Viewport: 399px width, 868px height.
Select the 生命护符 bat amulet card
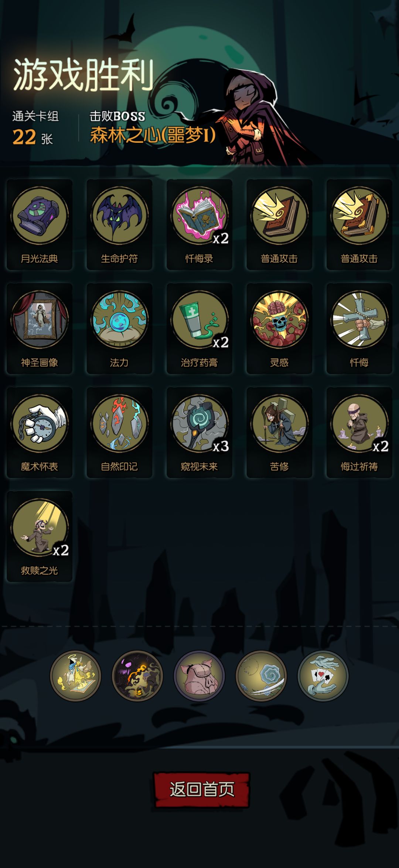[x=119, y=224]
